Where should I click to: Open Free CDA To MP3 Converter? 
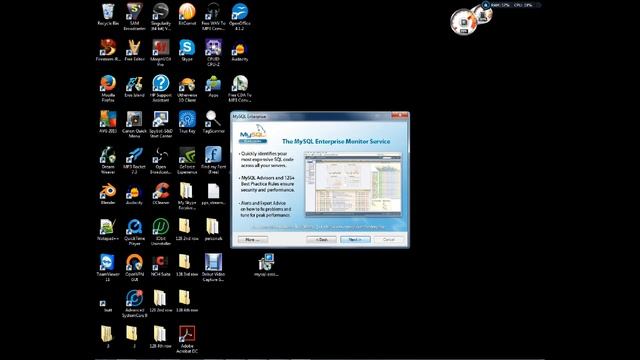(240, 88)
